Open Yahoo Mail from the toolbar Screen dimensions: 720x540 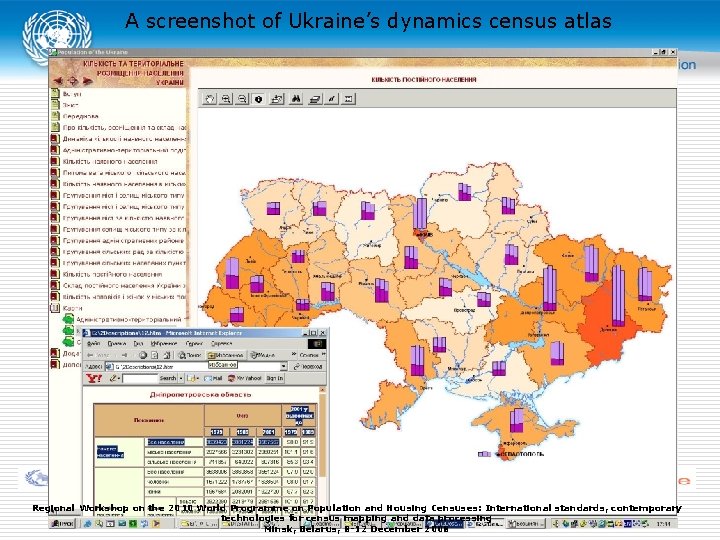pyautogui.click(x=214, y=378)
